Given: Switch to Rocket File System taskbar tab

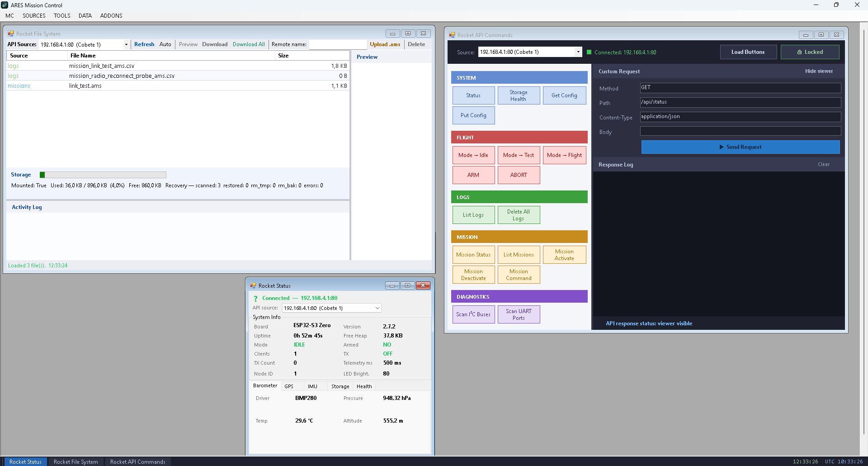Looking at the screenshot, I should click(75, 461).
